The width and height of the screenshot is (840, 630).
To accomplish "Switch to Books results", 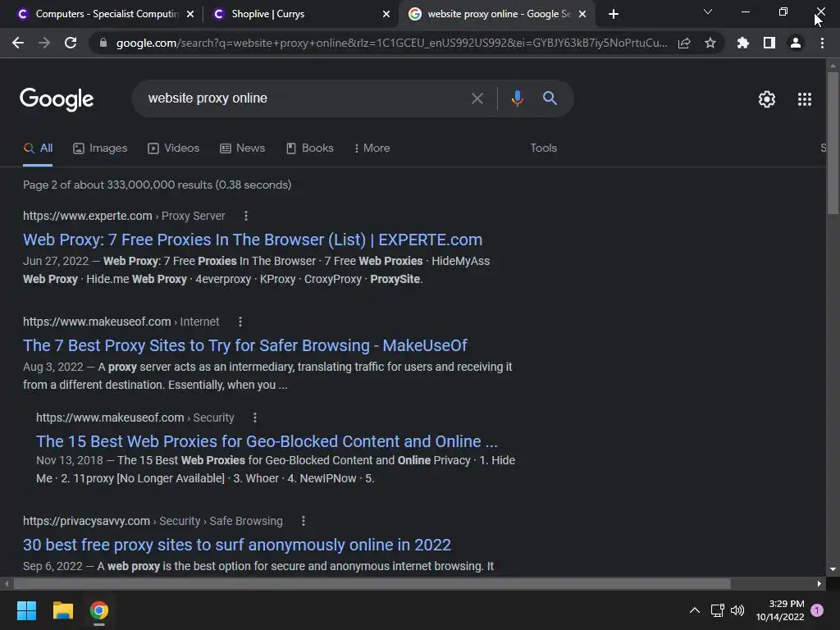I will tap(309, 148).
